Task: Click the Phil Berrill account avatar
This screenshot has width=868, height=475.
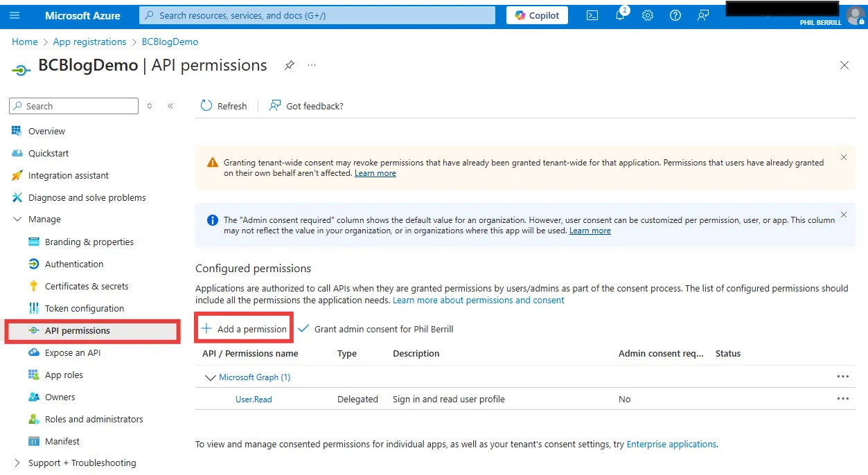Action: pyautogui.click(x=856, y=15)
